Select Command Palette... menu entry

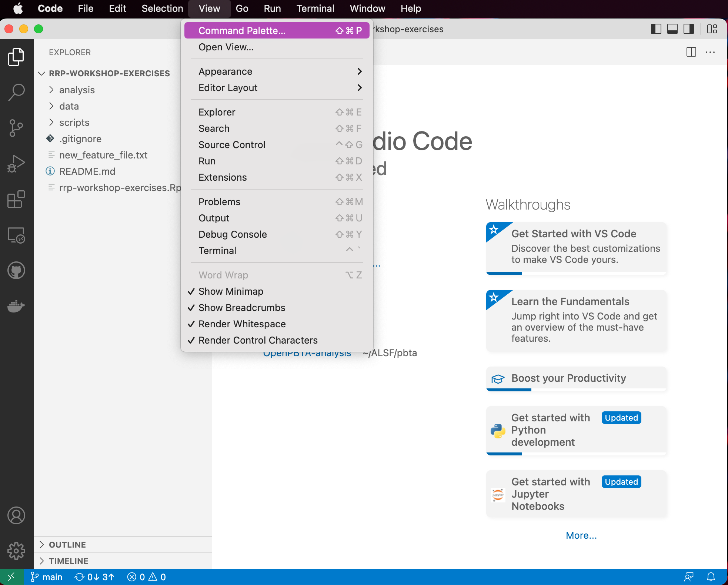click(x=277, y=30)
